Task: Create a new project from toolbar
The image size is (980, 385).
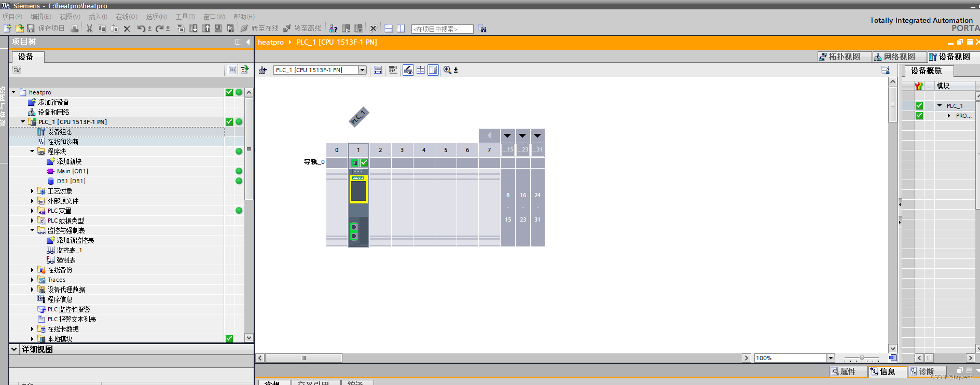Action: (7, 29)
